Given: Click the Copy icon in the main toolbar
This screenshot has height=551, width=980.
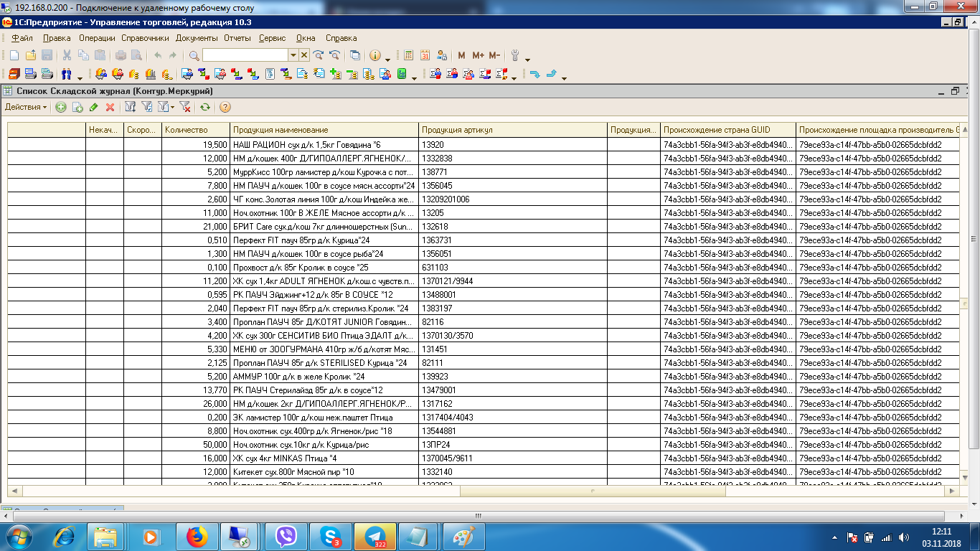Looking at the screenshot, I should (83, 55).
